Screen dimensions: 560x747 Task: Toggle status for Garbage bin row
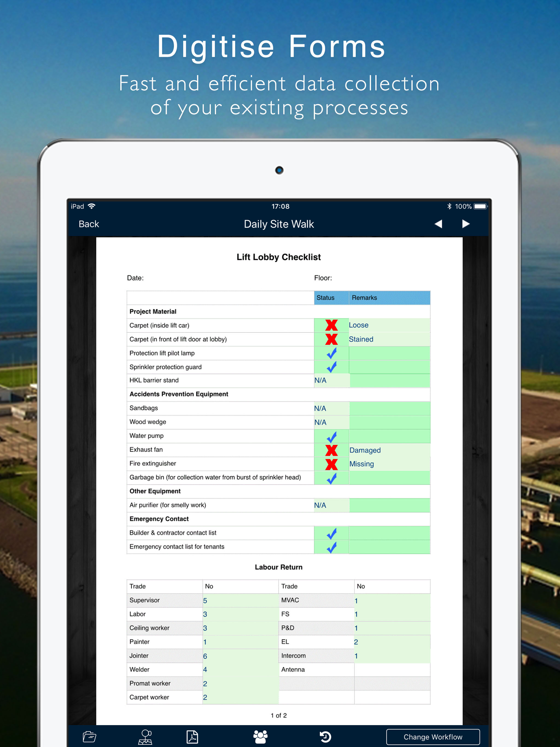[x=331, y=478]
